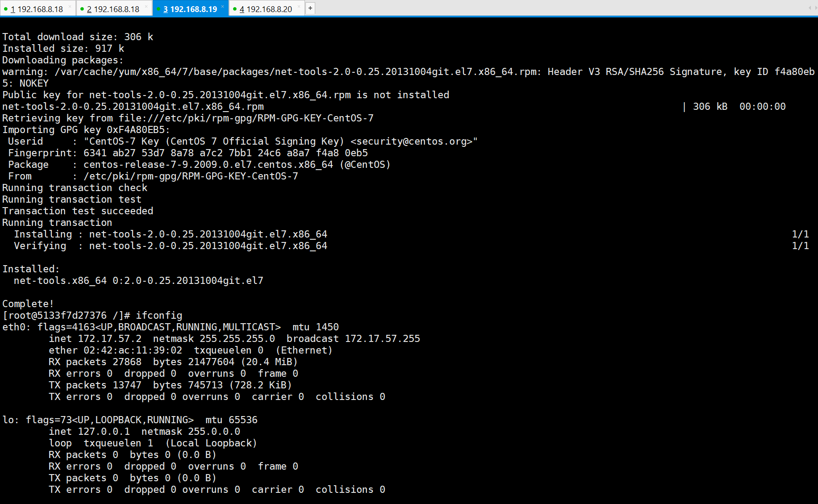Click the left tab-scroll arrow

click(x=810, y=8)
